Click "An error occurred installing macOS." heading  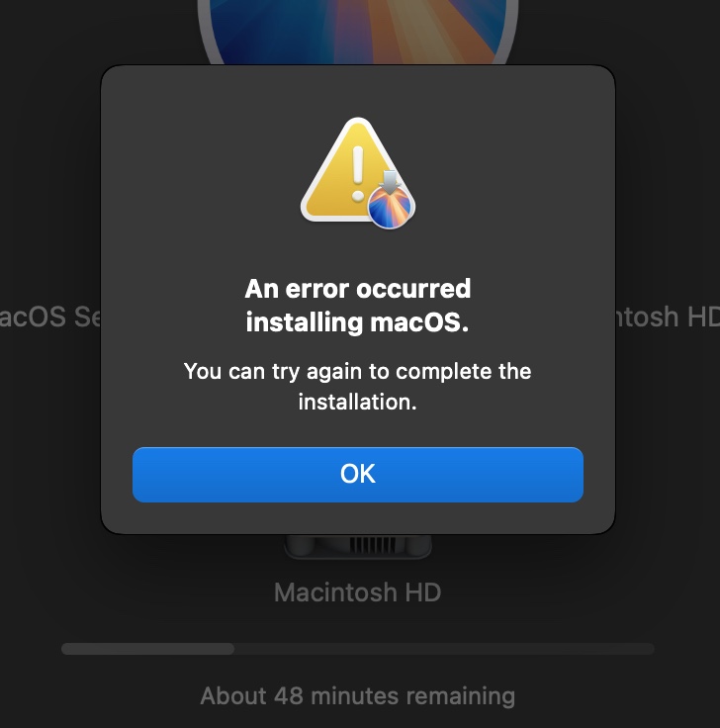coord(357,306)
